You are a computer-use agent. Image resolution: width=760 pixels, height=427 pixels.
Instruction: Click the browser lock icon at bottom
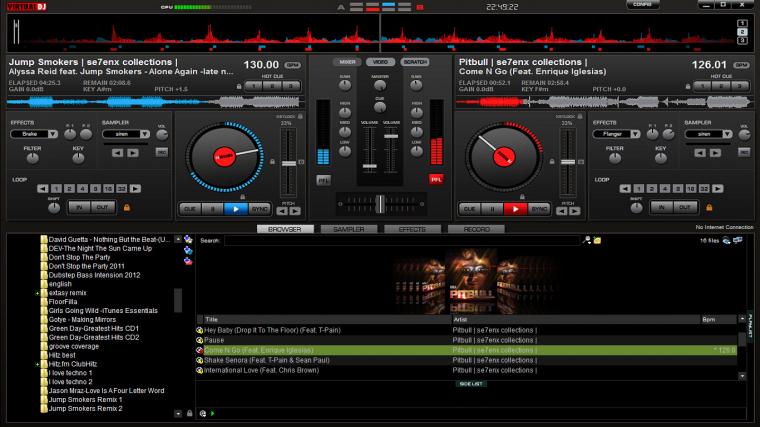click(x=190, y=413)
